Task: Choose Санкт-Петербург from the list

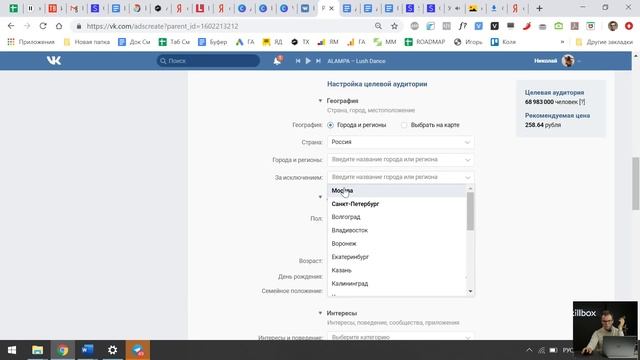Action: click(397, 204)
